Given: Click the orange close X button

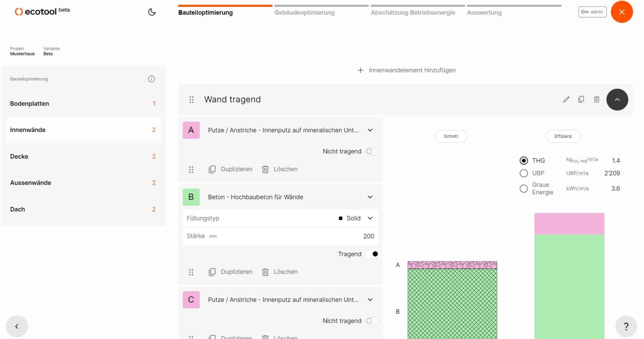Looking at the screenshot, I should (x=621, y=12).
